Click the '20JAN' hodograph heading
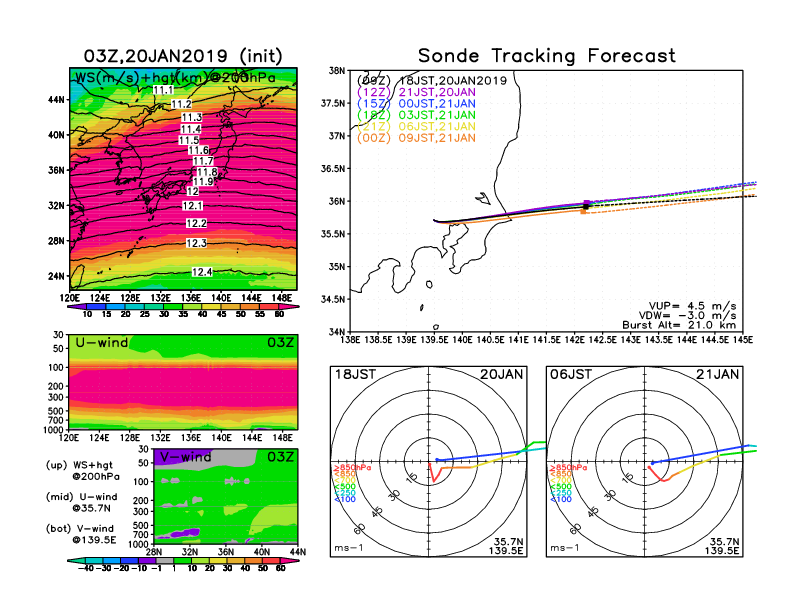Viewport: 792px width, 612px height. click(x=502, y=375)
